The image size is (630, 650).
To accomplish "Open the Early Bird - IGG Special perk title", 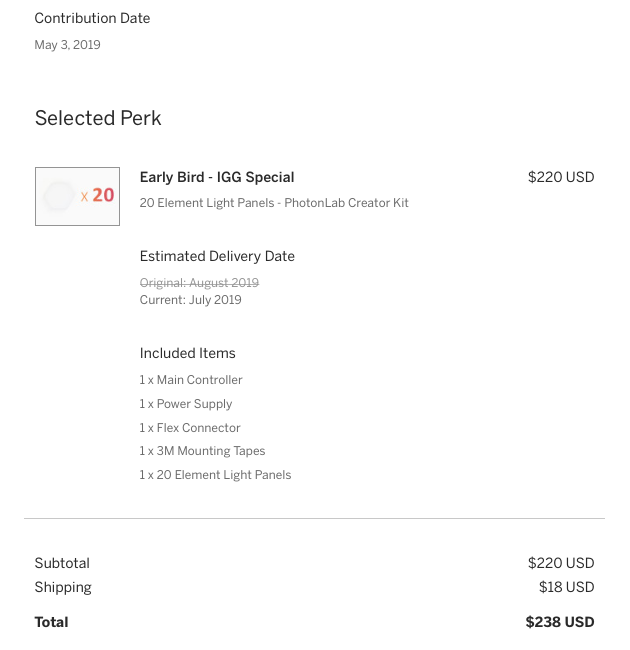I will click(217, 177).
